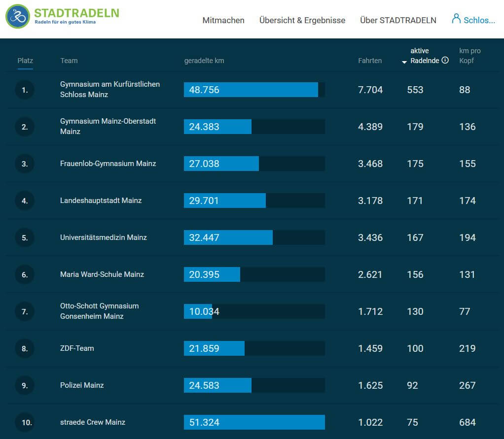The width and height of the screenshot is (504, 439).
Task: Select ZDF-Team team name
Action: pyautogui.click(x=77, y=348)
